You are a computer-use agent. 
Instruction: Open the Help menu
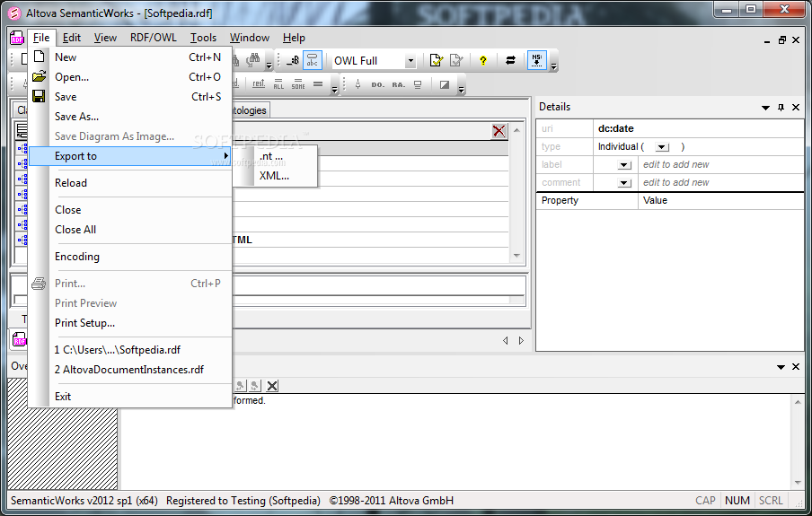click(x=294, y=38)
